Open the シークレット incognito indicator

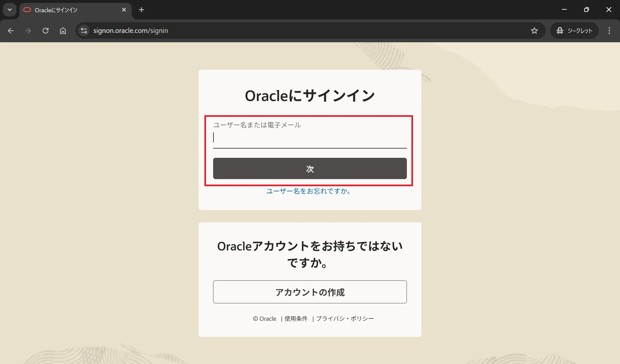pyautogui.click(x=574, y=31)
